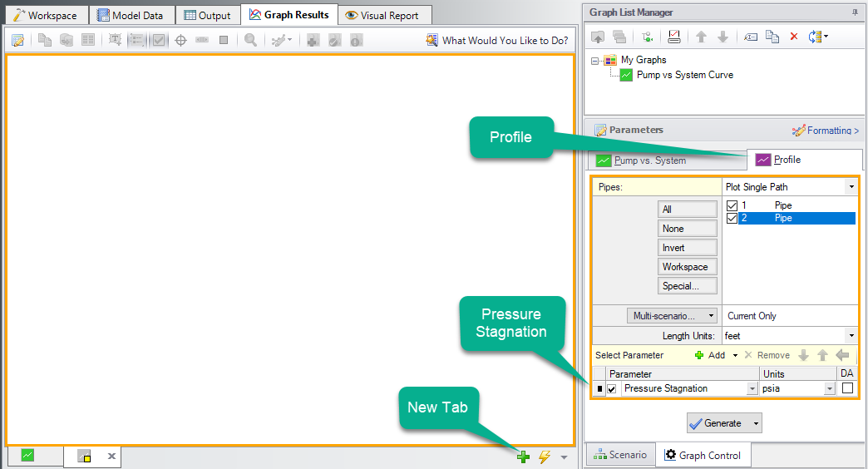The width and height of the screenshot is (868, 469).
Task: Select the Pump vs. System parameters tab
Action: pyautogui.click(x=641, y=160)
